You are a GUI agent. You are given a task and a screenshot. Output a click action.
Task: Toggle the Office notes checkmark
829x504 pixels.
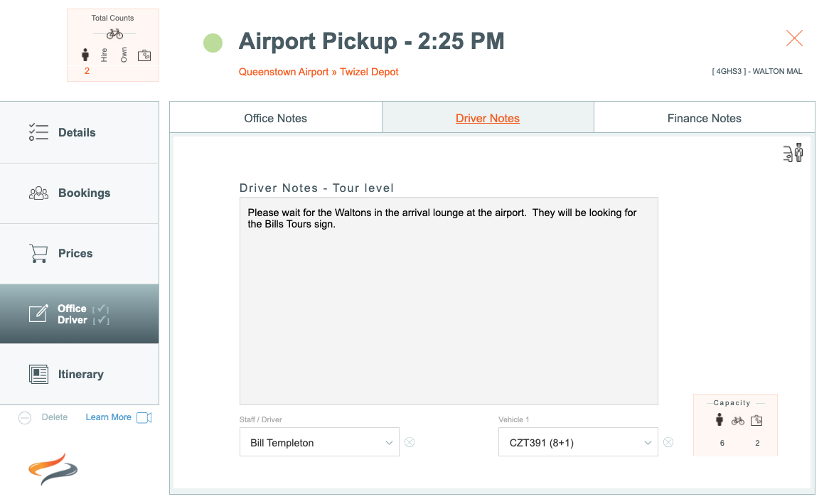click(x=100, y=309)
